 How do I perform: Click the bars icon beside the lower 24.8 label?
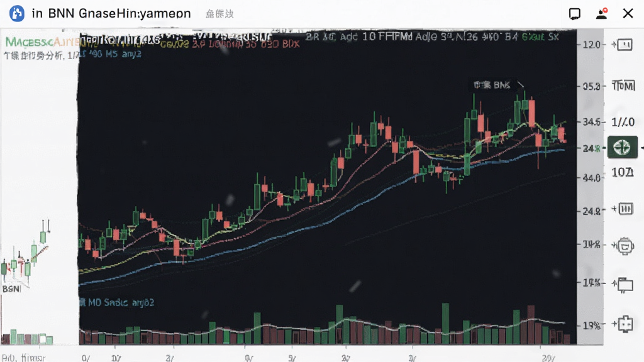click(626, 209)
